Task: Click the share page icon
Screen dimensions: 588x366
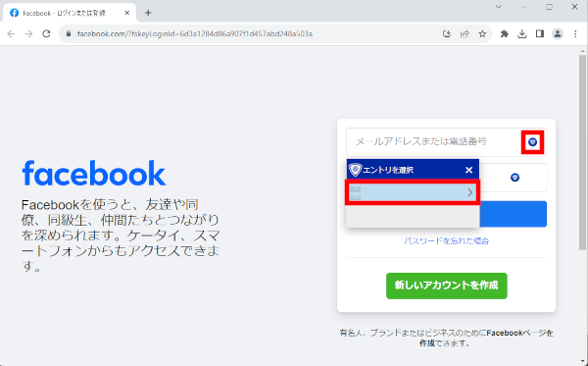Action: tap(465, 33)
